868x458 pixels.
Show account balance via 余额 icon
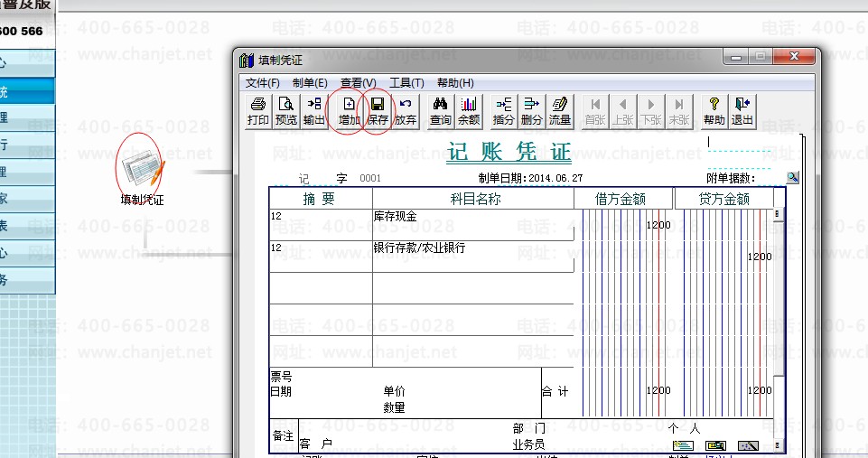click(x=469, y=111)
